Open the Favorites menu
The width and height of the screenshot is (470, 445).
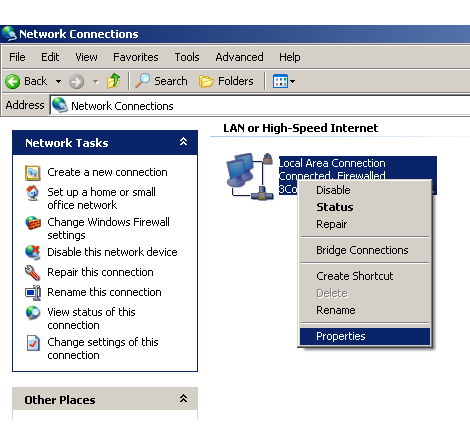(x=136, y=57)
